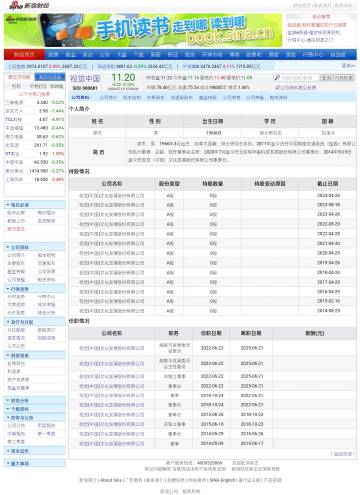This screenshot has width=360, height=495.
Task: Toggle the 财报与公告 sidebar section
Action: (x=35, y=418)
